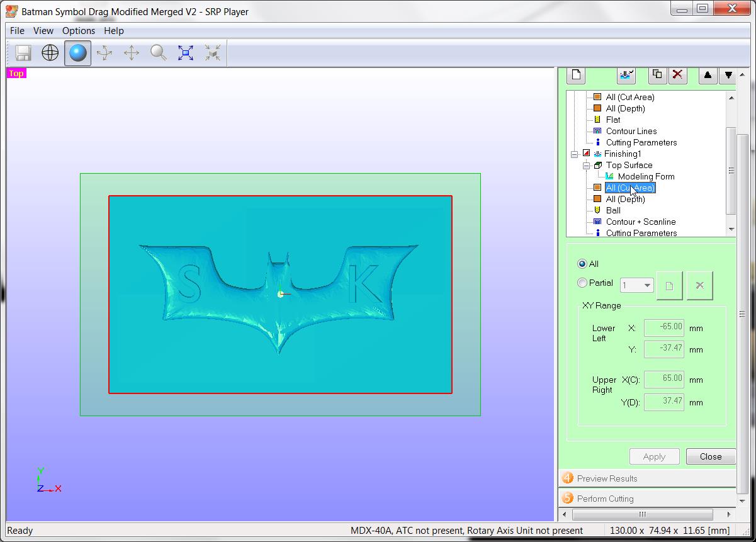Click the Ball tool icon in tree
Screen dimensions: 756x542
coord(597,210)
